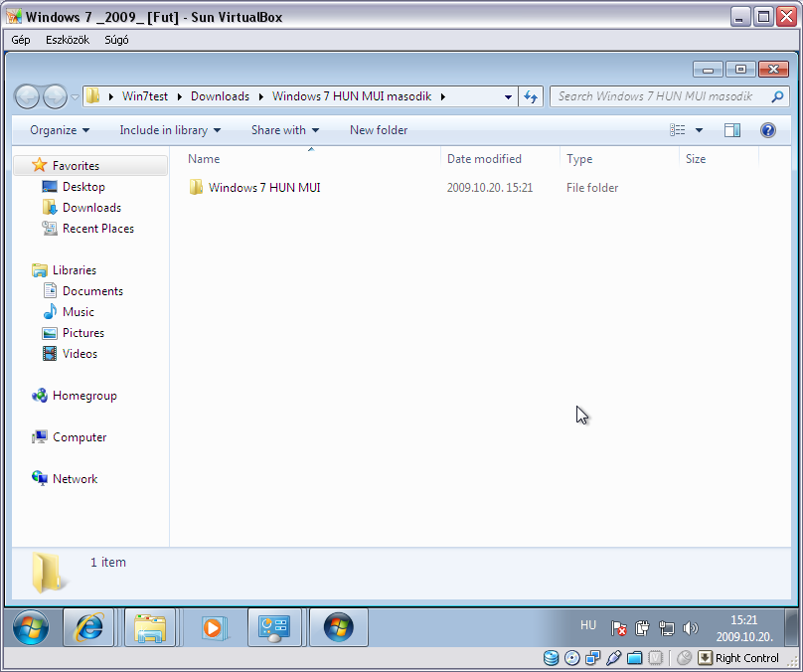Open Documents library
Viewport: 803px width, 672px height.
[92, 291]
